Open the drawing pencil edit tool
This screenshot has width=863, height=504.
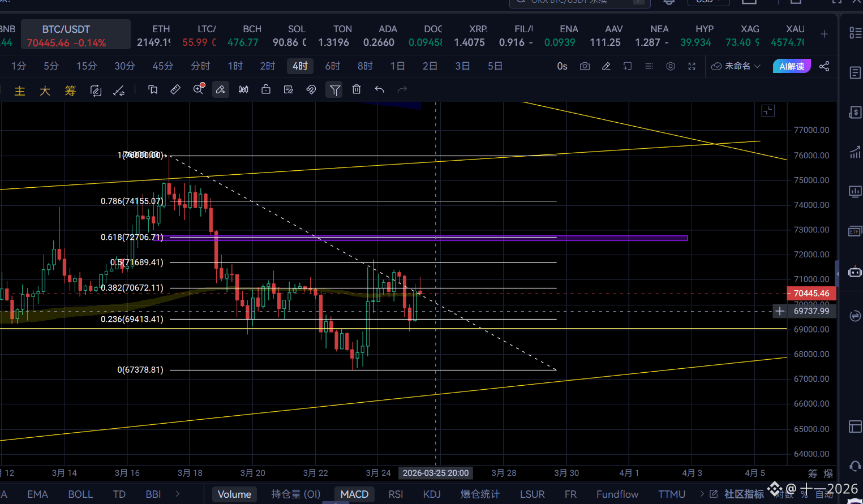coord(606,66)
